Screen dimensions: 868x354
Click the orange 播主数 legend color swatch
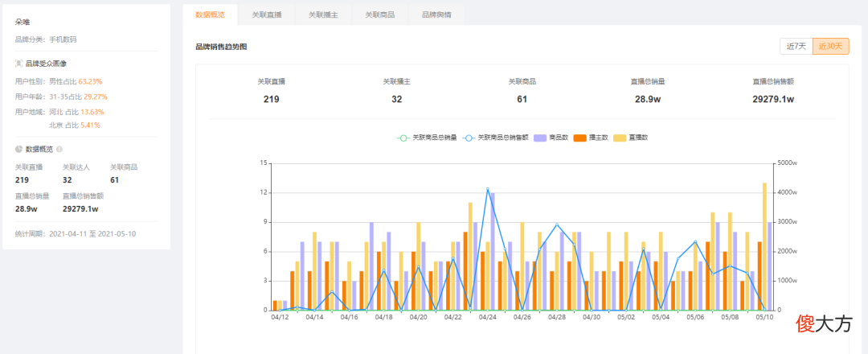coord(579,138)
